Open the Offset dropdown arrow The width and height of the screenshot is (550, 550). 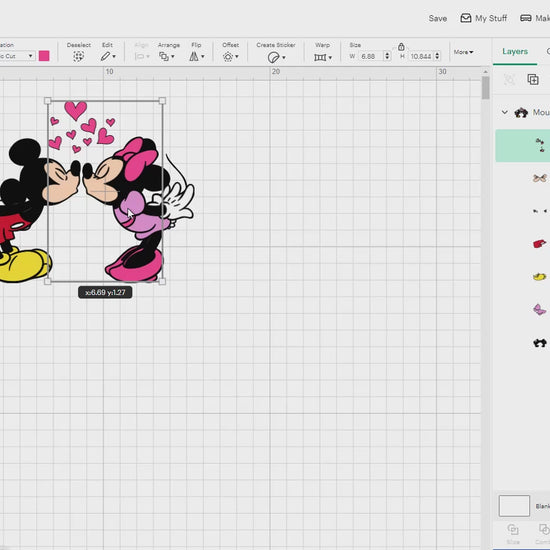click(237, 57)
